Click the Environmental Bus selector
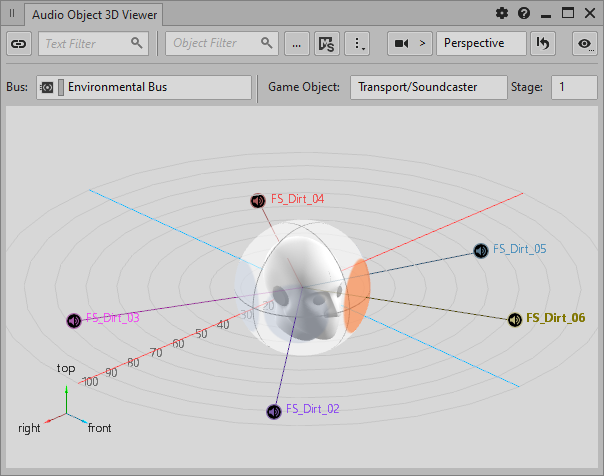 click(x=144, y=87)
